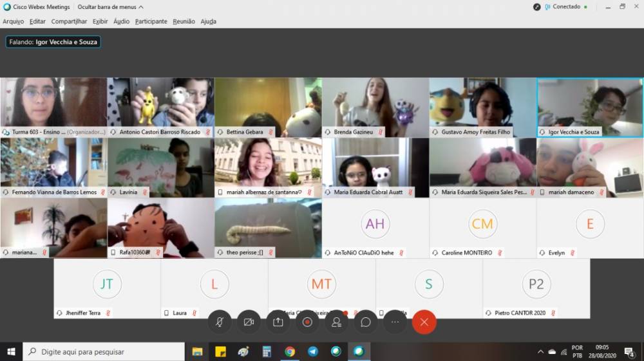The height and width of the screenshot is (361, 644).
Task: Start recording with the record button
Action: 307,322
